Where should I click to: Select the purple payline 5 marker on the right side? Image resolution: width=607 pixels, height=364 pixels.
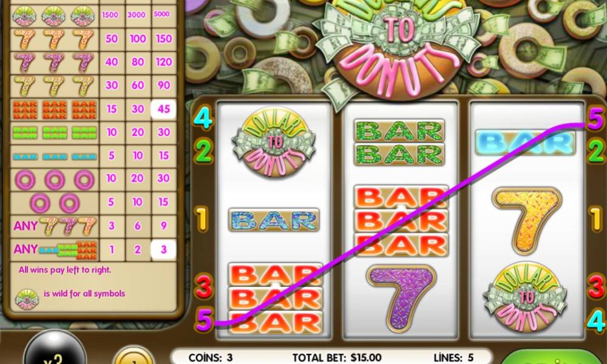595,118
